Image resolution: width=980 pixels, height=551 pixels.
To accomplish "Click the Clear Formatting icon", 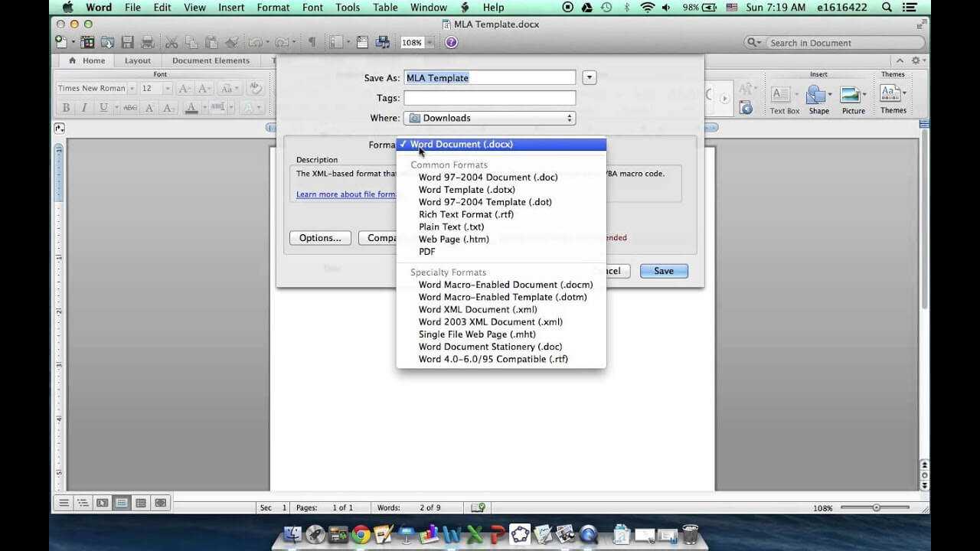I will point(255,89).
